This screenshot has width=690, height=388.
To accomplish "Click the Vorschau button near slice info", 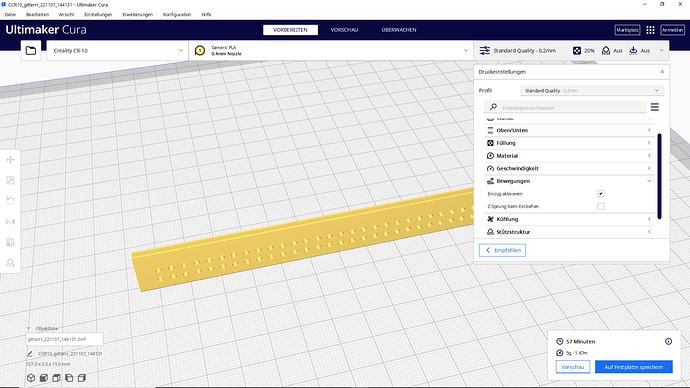I will 573,367.
